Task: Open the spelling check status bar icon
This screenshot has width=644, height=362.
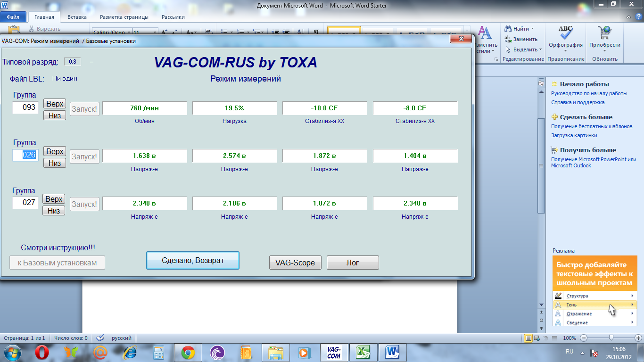Action: tap(100, 338)
